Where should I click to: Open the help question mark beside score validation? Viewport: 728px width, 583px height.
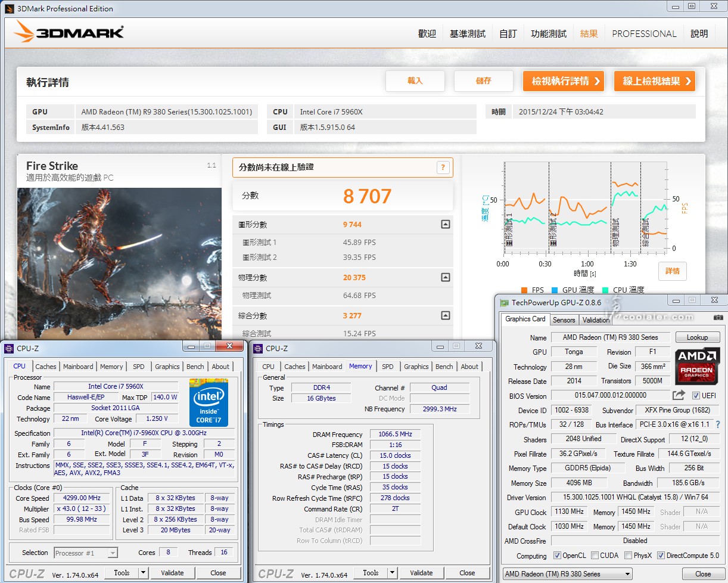[443, 168]
